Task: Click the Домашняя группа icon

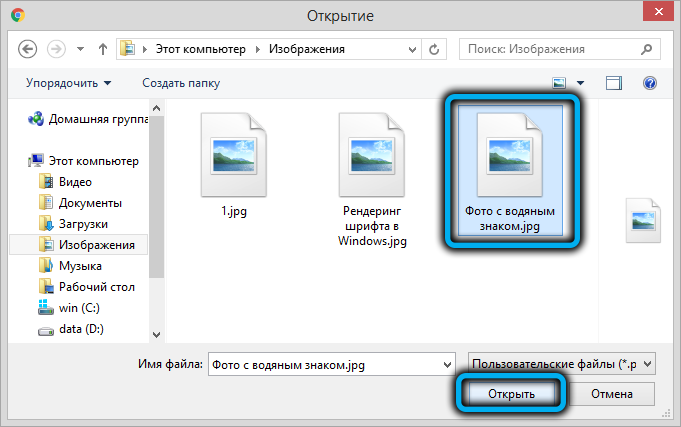Action: (x=36, y=119)
